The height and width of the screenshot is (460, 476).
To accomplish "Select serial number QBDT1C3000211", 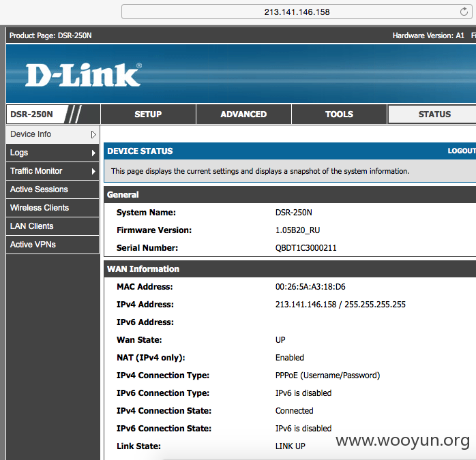I will point(306,248).
